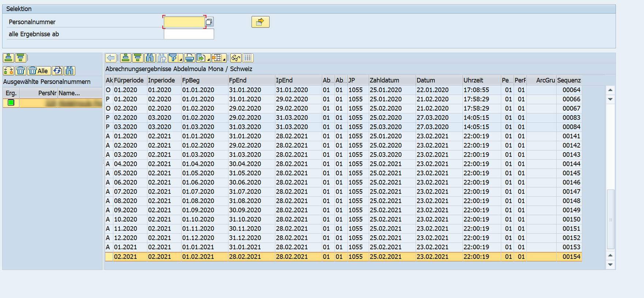Click the back arrow in results toolbar

(x=111, y=58)
